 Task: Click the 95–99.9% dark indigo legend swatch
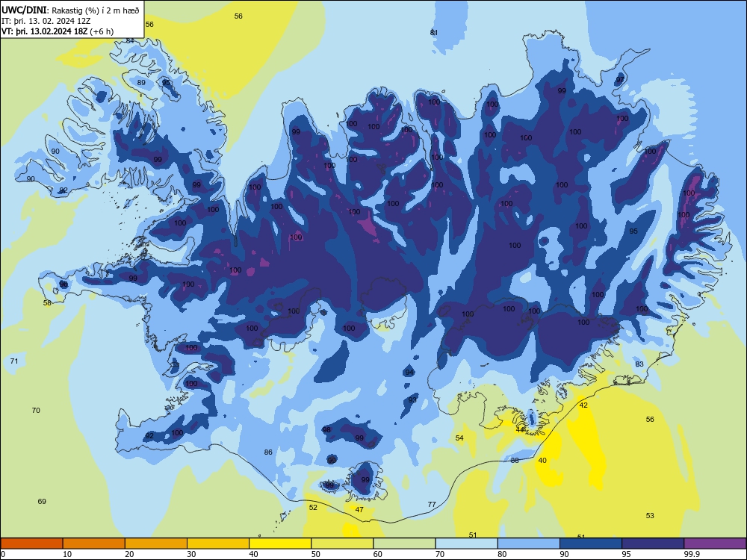[653, 544]
